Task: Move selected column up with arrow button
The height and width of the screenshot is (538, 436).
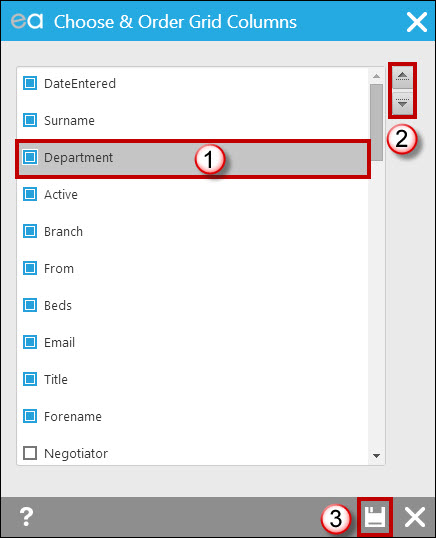Action: [x=402, y=78]
